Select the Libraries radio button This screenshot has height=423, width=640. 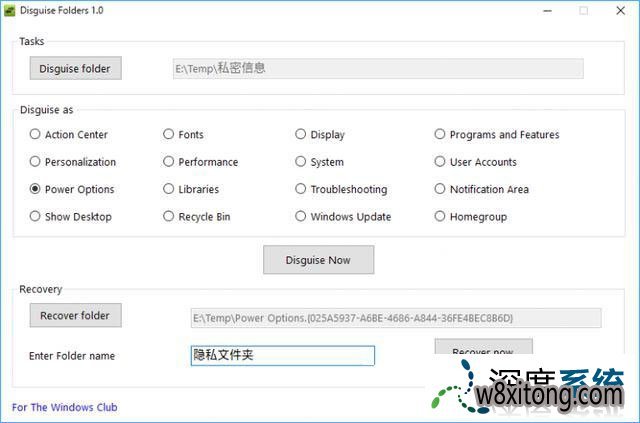pos(168,189)
